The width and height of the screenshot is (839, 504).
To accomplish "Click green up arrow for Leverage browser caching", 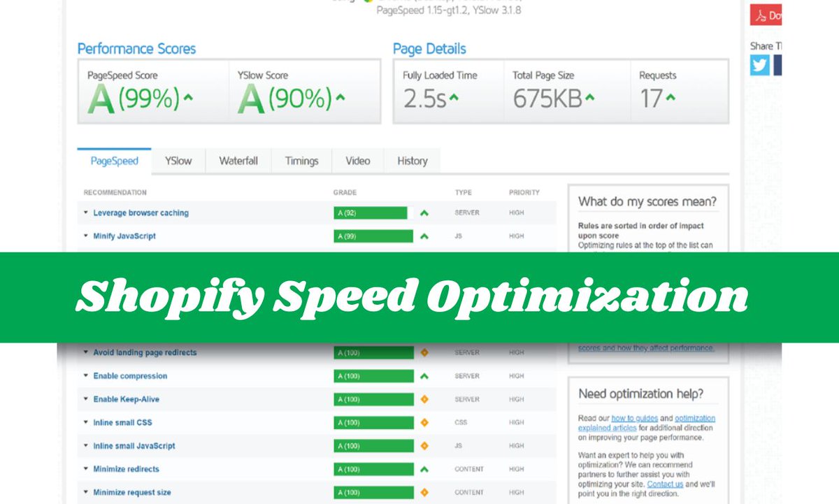I will [424, 213].
